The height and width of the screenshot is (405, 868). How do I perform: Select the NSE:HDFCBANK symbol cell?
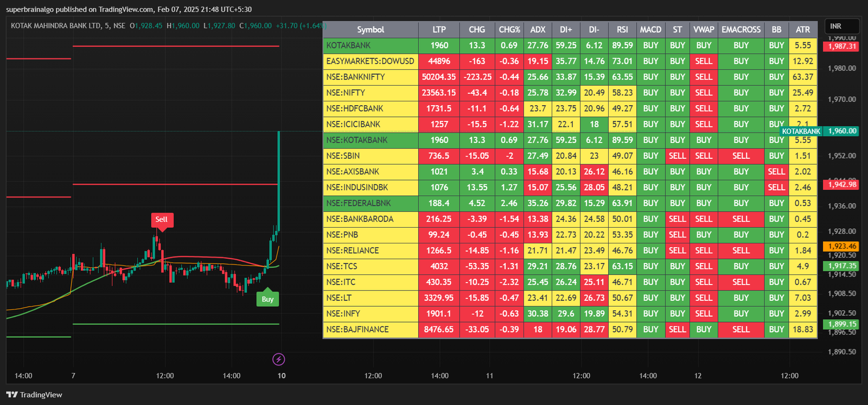tap(371, 108)
